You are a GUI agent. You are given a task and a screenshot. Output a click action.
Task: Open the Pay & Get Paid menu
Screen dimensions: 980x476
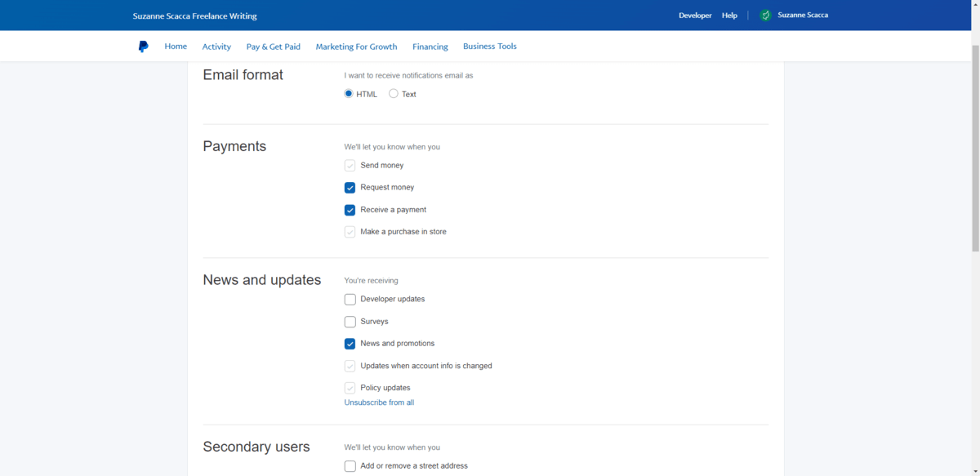pos(274,47)
